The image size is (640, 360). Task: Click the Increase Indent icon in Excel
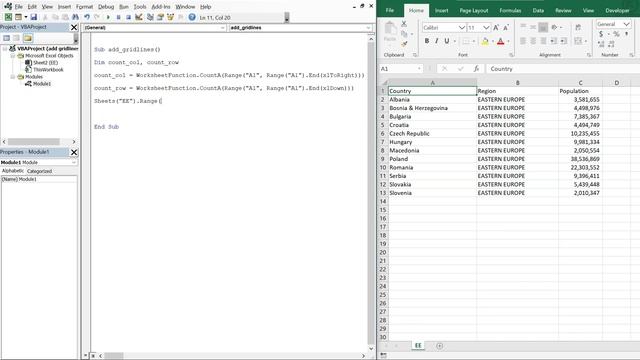tap(563, 41)
